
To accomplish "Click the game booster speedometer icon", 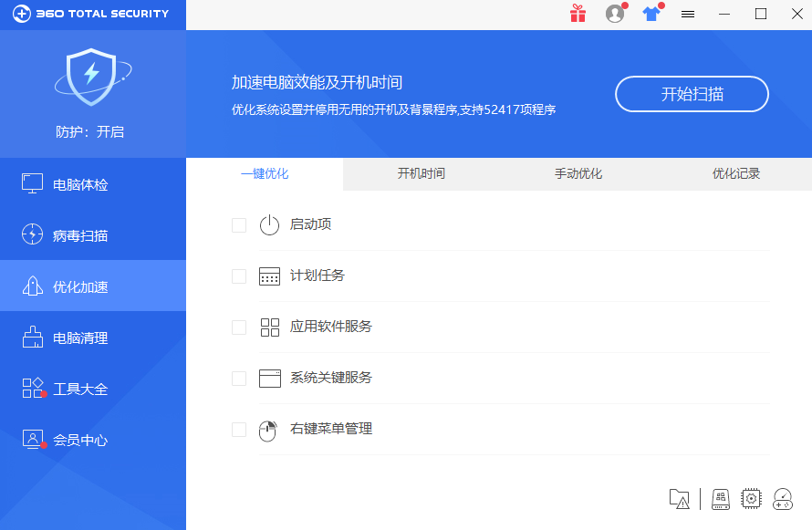I will [782, 499].
